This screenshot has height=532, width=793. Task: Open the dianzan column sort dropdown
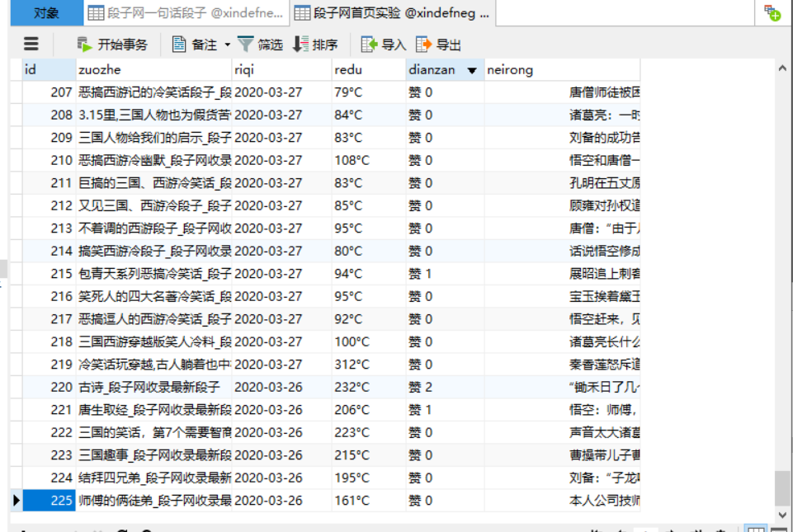472,70
